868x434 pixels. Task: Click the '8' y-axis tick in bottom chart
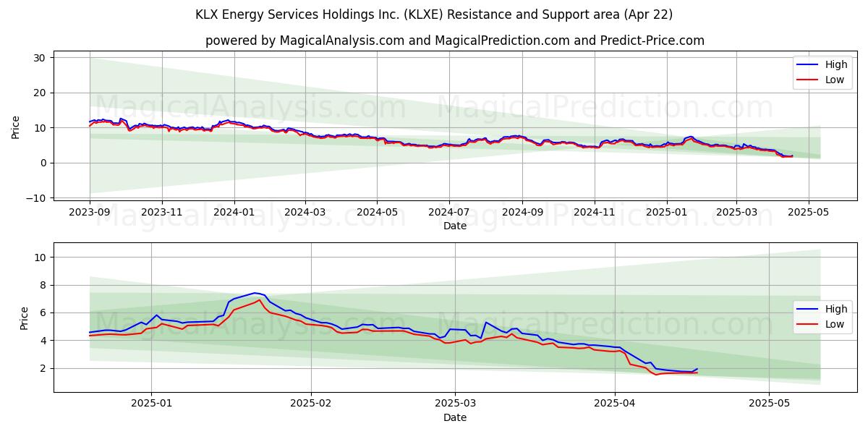click(43, 285)
